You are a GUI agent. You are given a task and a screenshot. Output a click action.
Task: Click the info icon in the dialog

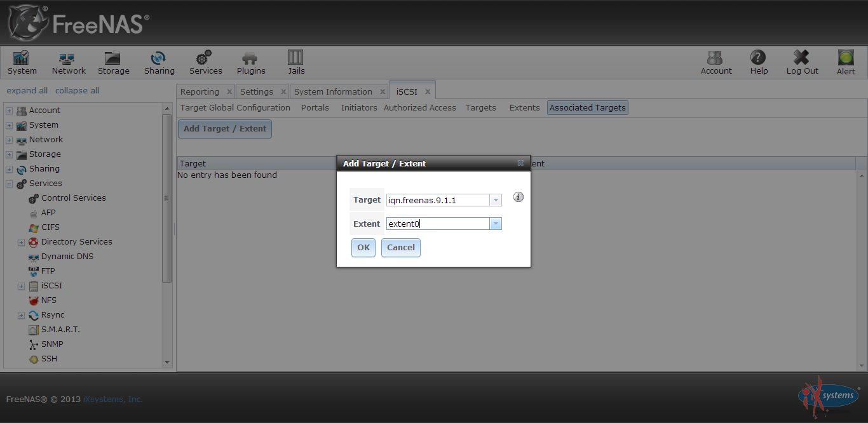[519, 197]
